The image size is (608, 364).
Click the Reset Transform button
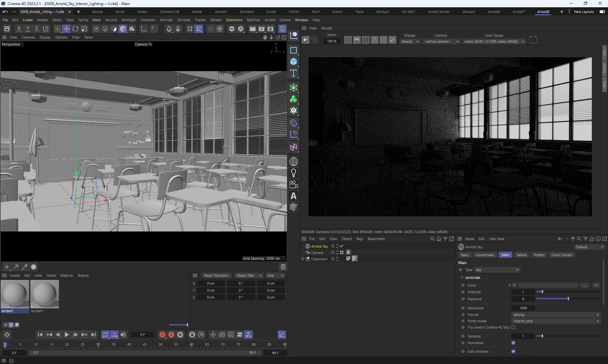(x=216, y=275)
